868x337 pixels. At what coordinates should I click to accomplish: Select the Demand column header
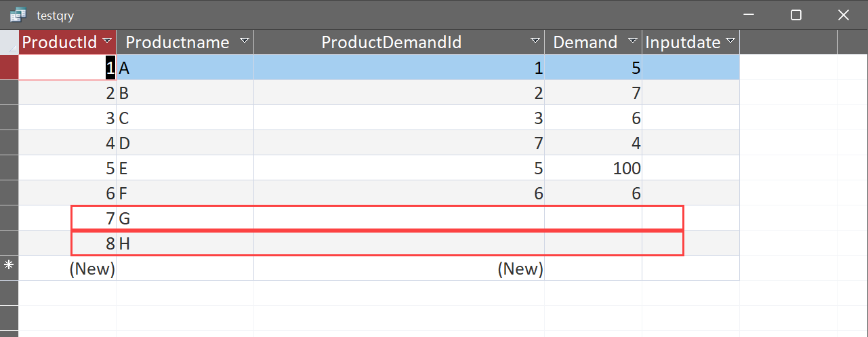click(585, 43)
